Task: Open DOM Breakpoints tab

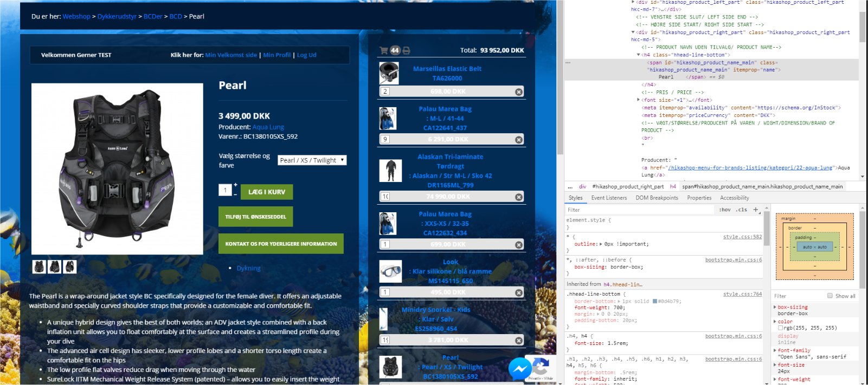Action: click(657, 198)
